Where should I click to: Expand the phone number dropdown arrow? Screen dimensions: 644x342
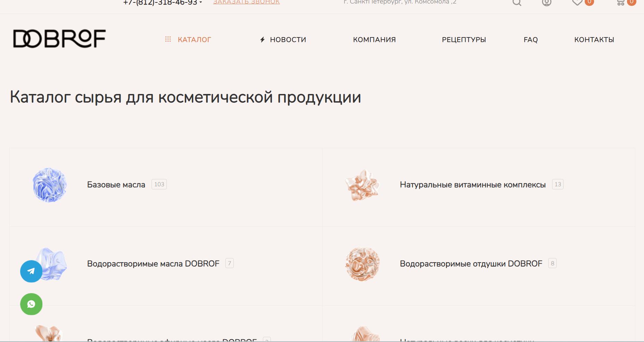pos(200,2)
